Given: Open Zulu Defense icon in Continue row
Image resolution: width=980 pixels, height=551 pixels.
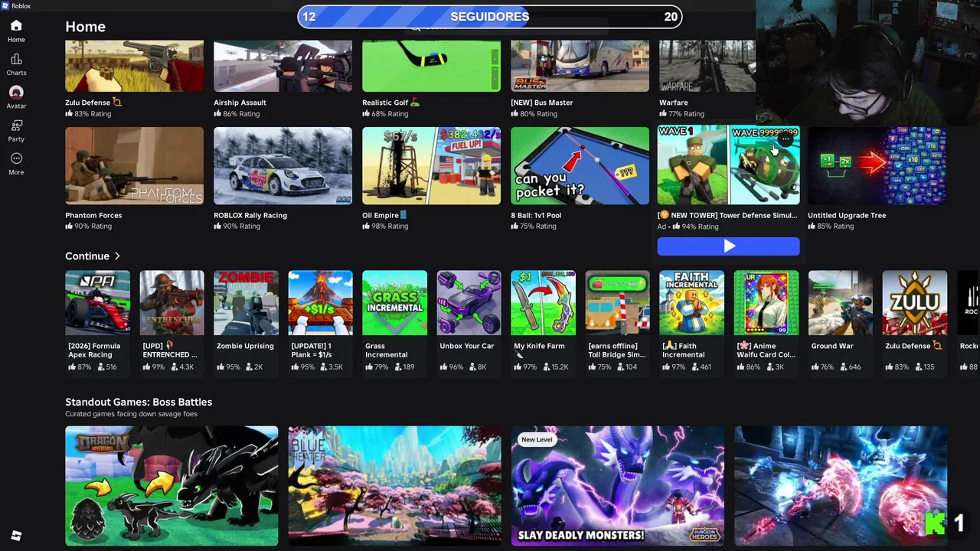Looking at the screenshot, I should 914,302.
